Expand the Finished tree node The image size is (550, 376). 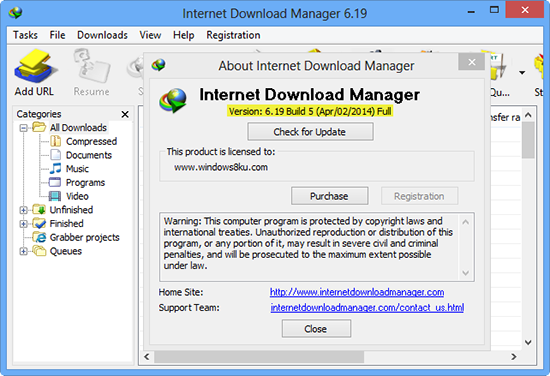pyautogui.click(x=24, y=224)
